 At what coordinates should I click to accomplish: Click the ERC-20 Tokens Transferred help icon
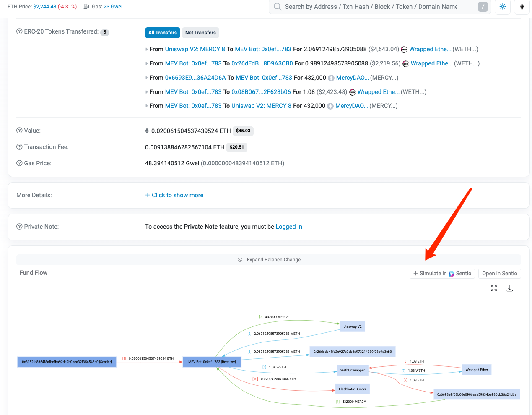19,31
